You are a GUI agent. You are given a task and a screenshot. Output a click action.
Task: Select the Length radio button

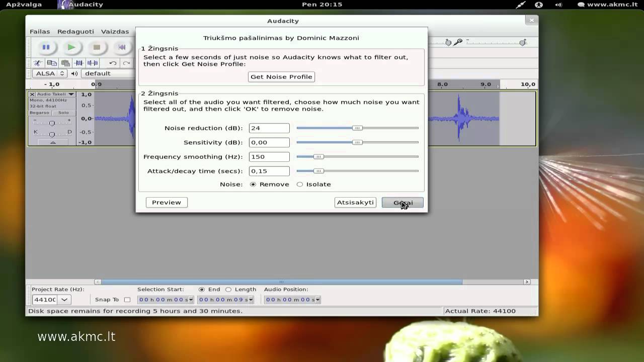(228, 290)
